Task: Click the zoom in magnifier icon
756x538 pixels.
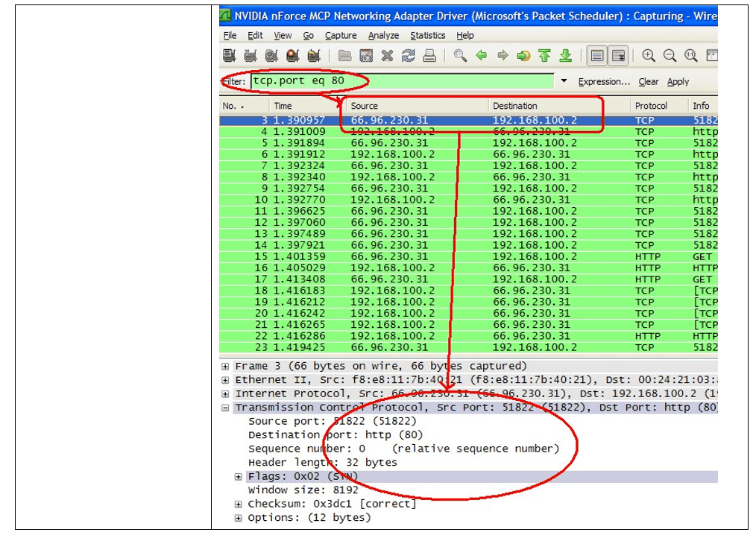Action: click(x=649, y=56)
